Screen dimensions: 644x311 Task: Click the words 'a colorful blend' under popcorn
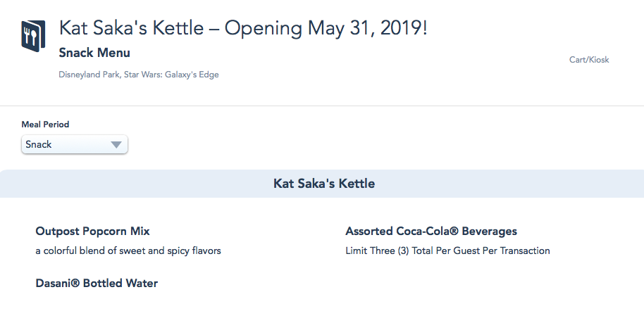click(x=68, y=250)
